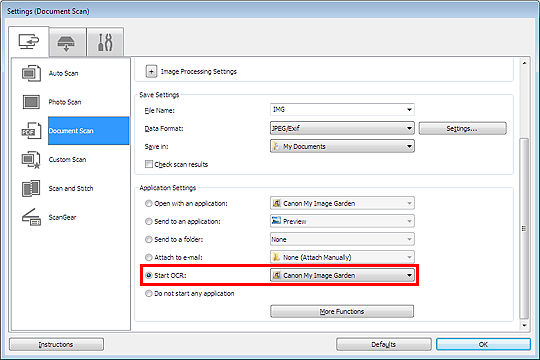540x360 pixels.
Task: Click the Instructions button
Action: click(56, 344)
